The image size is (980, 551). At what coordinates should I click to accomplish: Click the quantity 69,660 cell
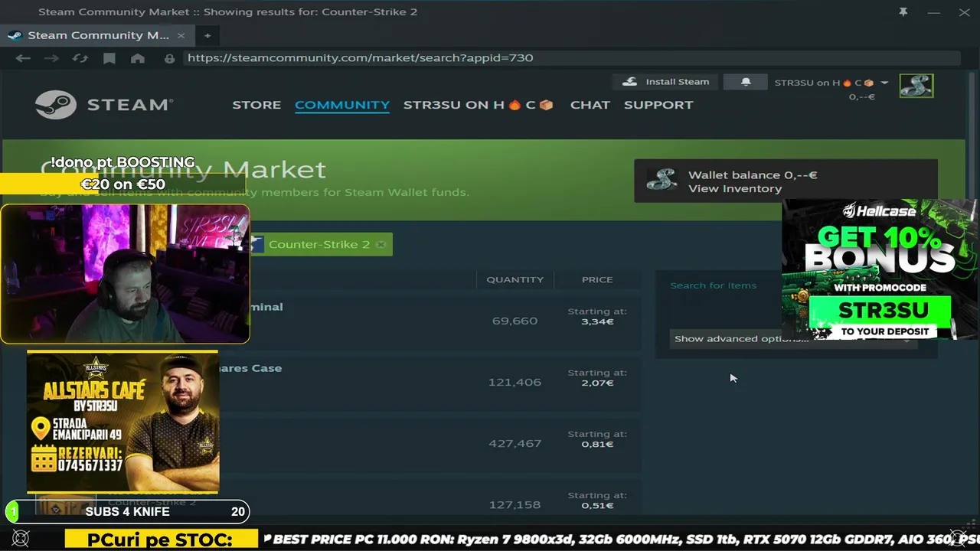[514, 321]
